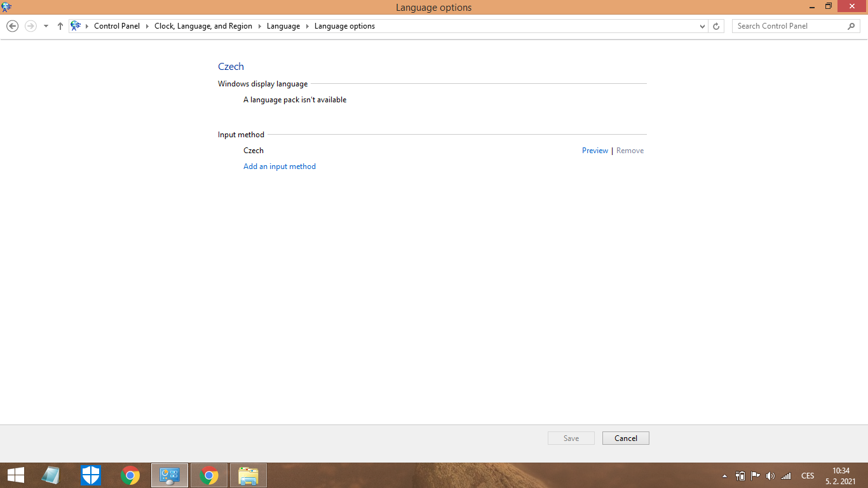Click the window icon in the title bar
Screen dimensions: 868x488
coord(6,7)
